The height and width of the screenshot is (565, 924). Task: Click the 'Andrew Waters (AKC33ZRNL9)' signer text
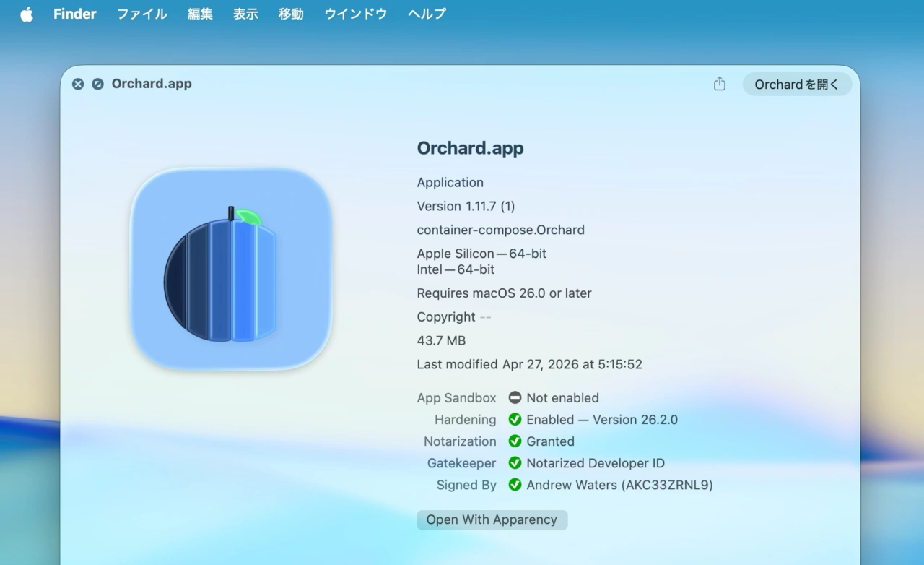pos(619,485)
